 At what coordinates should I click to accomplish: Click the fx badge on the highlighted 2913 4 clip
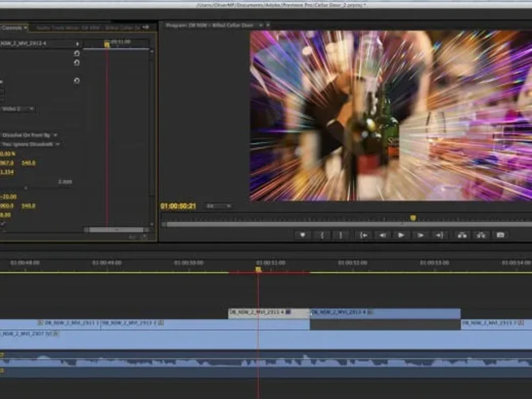coord(288,312)
